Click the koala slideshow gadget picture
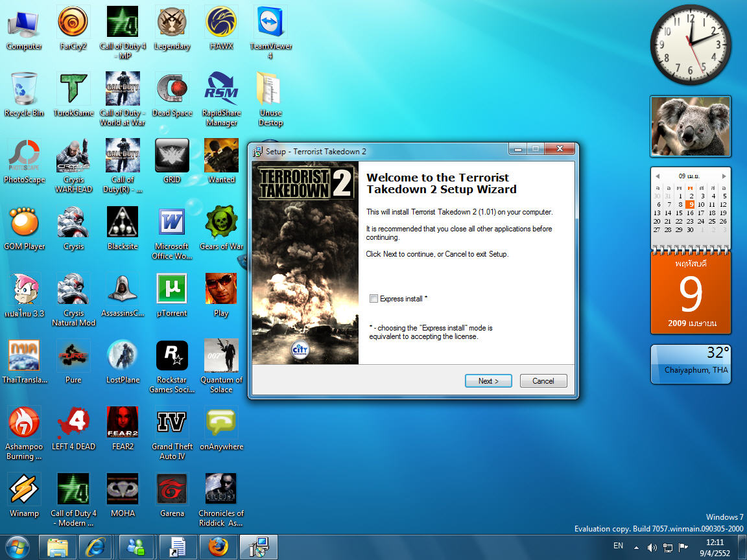This screenshot has width=747, height=560. click(691, 126)
